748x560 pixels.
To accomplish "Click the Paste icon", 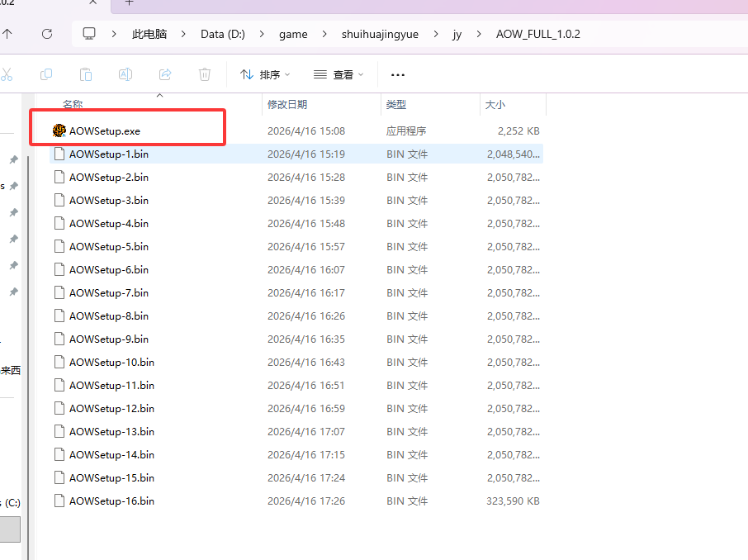I will pos(86,74).
